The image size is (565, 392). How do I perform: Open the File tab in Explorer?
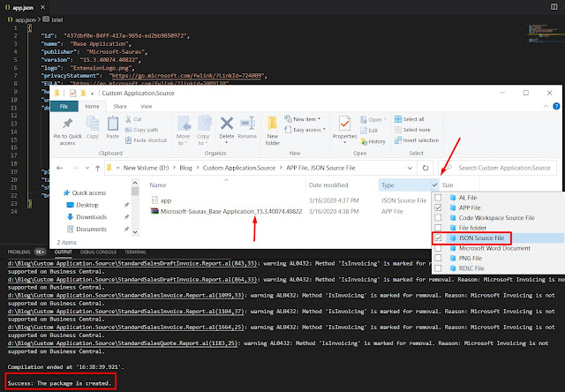tap(64, 106)
